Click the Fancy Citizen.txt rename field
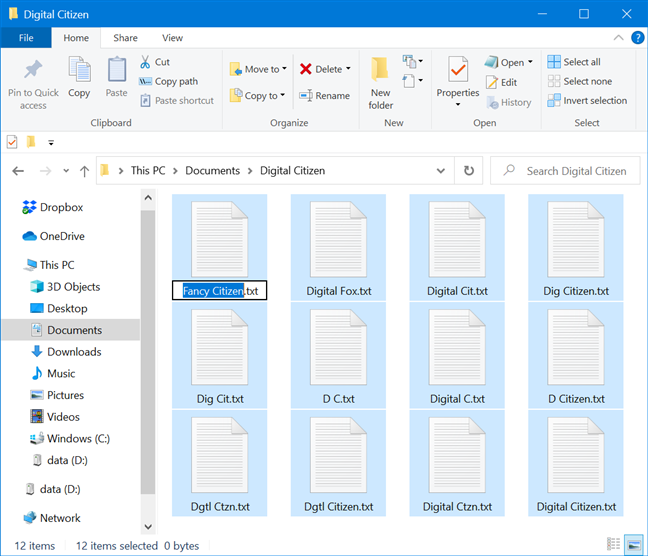The height and width of the screenshot is (556, 648). click(219, 291)
